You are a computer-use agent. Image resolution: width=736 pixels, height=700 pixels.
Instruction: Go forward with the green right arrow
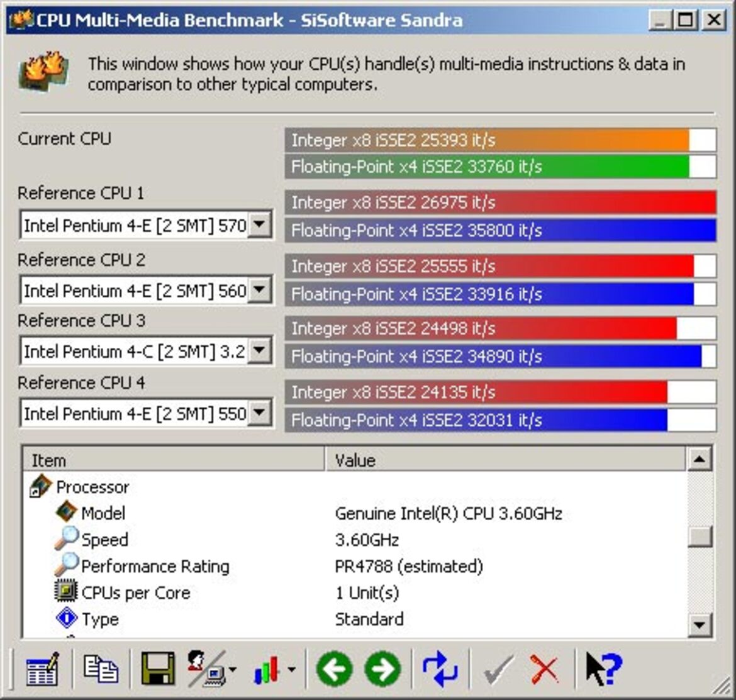(x=382, y=669)
